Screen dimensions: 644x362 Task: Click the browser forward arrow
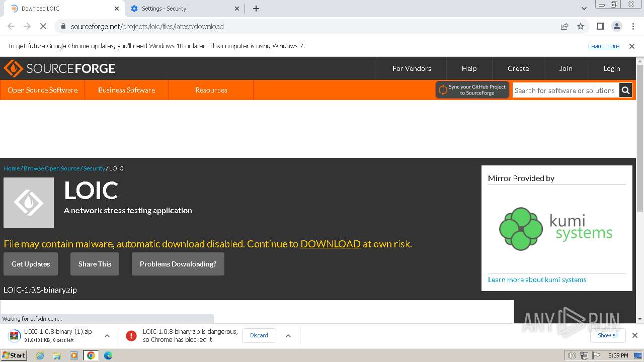pos(27,26)
